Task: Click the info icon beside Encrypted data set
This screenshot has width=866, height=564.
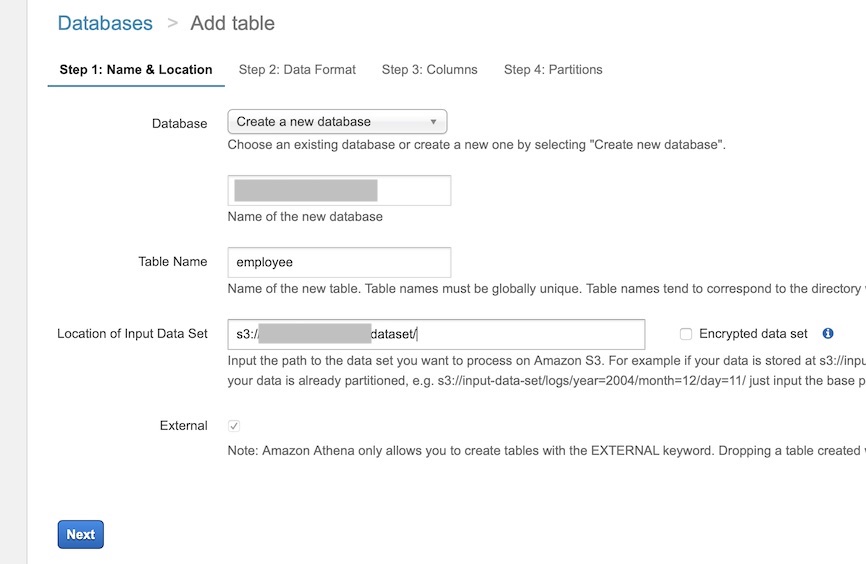Action: point(828,334)
